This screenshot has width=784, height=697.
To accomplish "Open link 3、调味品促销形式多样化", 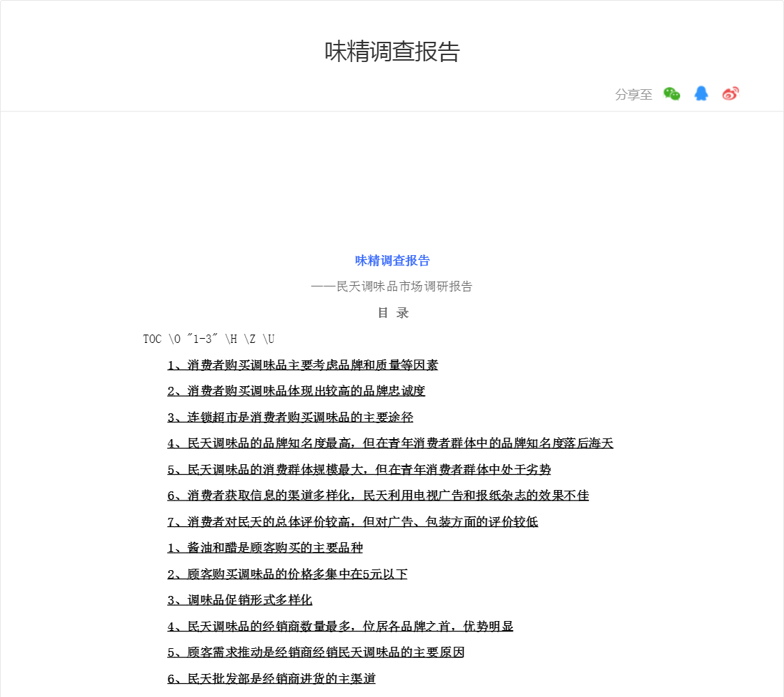I will 240,600.
